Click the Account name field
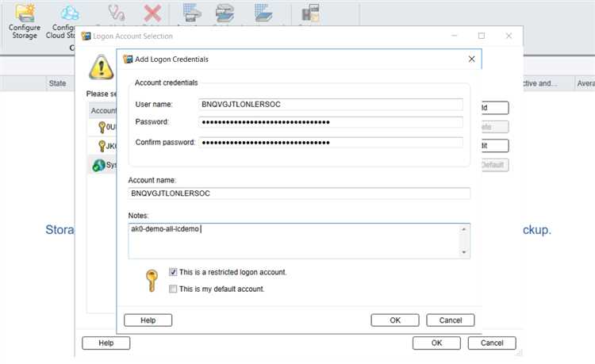Image resolution: width=595 pixels, height=364 pixels. pyautogui.click(x=299, y=193)
